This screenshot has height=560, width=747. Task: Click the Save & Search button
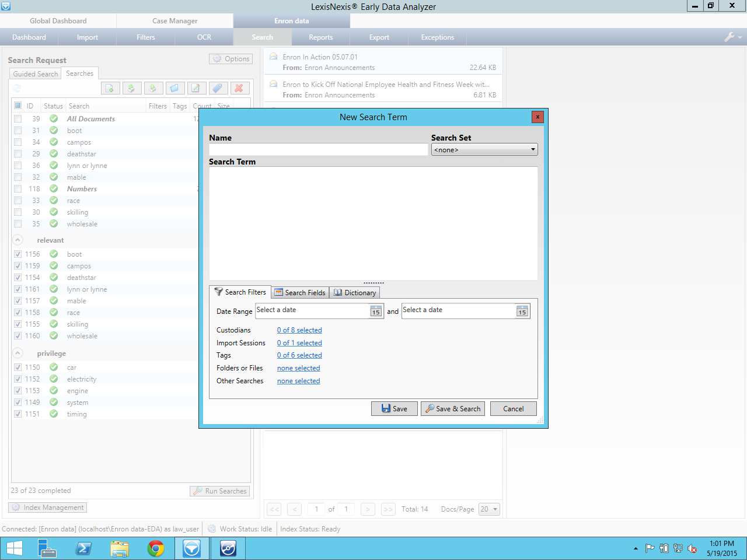coord(453,409)
